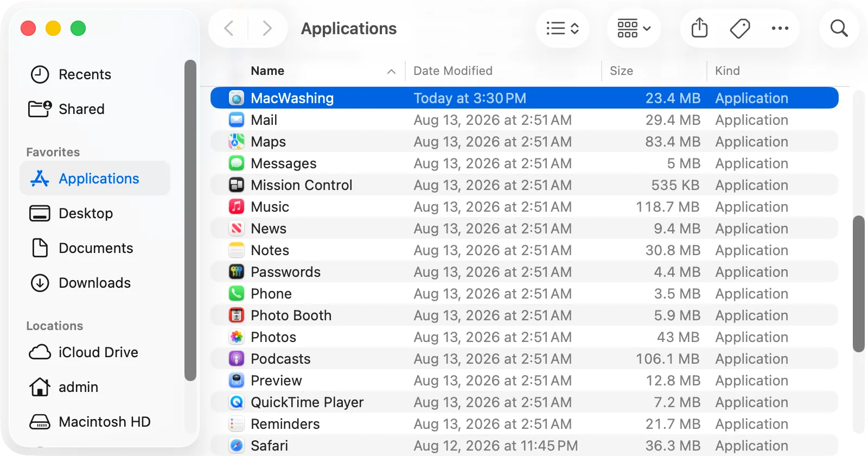Image resolution: width=868 pixels, height=456 pixels.
Task: Click the sidebar scrollbar
Action: [190, 220]
